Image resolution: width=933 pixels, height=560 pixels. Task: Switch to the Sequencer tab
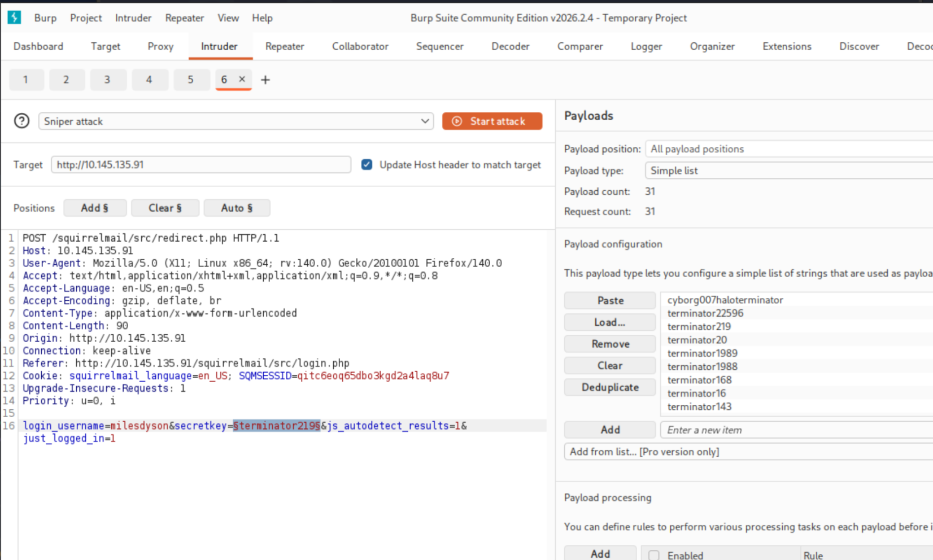coord(440,46)
